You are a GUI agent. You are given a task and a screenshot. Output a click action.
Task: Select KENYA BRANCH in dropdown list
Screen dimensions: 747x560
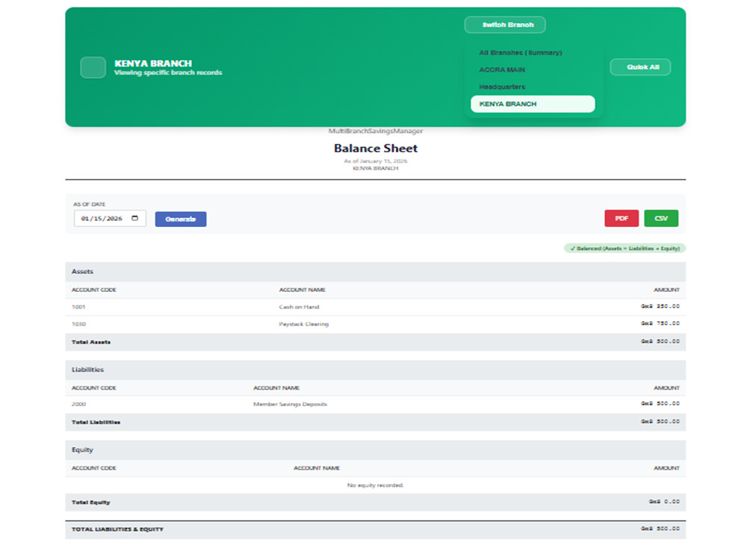coord(532,104)
